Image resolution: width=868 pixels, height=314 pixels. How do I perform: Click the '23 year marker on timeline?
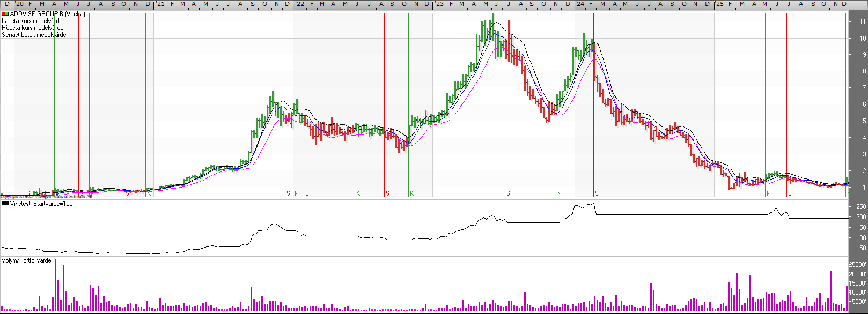pos(439,4)
